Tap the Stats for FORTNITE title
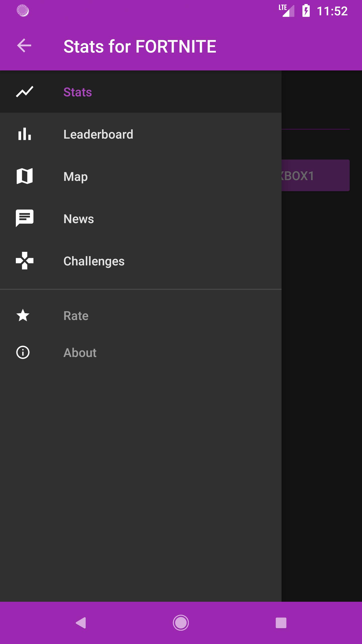This screenshot has height=644, width=362. (140, 47)
